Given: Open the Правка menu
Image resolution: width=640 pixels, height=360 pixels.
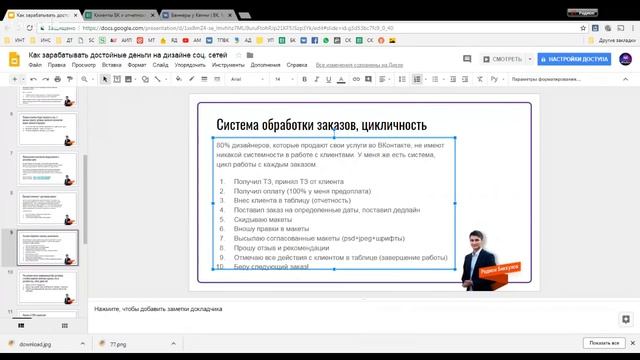Looking at the screenshot, I should point(57,65).
